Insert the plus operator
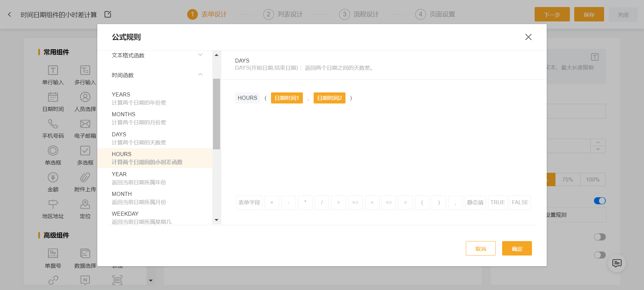Image resolution: width=644 pixels, height=290 pixels. coord(272,203)
